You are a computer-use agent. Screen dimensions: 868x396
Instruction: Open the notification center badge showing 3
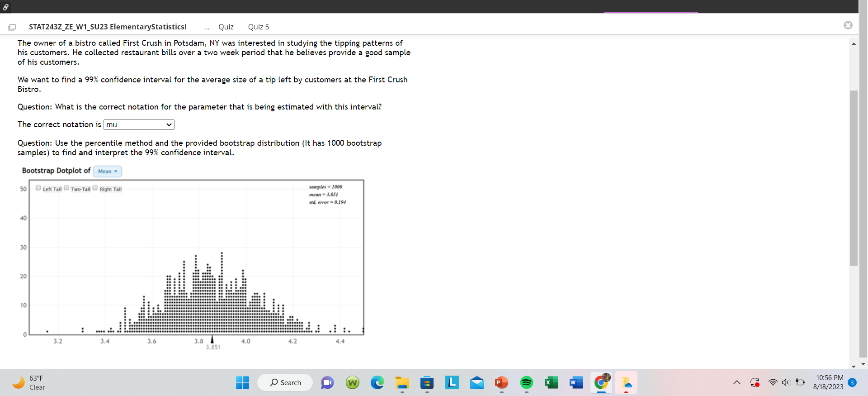(x=852, y=383)
